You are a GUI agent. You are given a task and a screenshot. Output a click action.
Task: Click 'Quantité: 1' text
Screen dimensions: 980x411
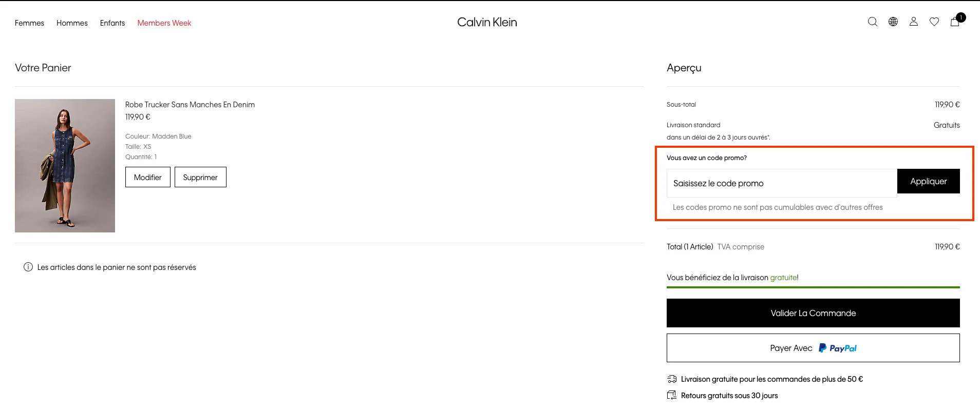141,157
